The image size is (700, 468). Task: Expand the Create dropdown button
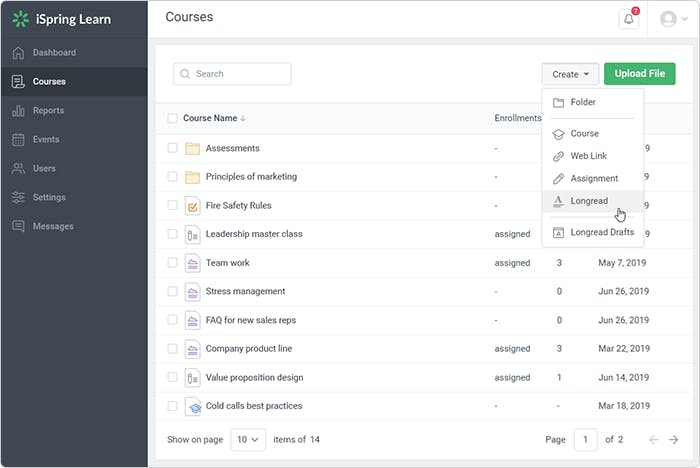[x=570, y=74]
